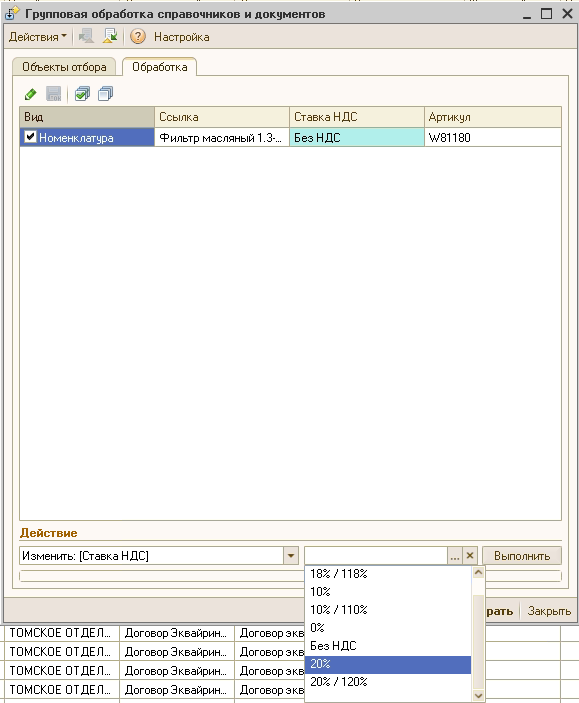This screenshot has width=579, height=703.
Task: Select 20% from the rate list
Action: tap(388, 664)
